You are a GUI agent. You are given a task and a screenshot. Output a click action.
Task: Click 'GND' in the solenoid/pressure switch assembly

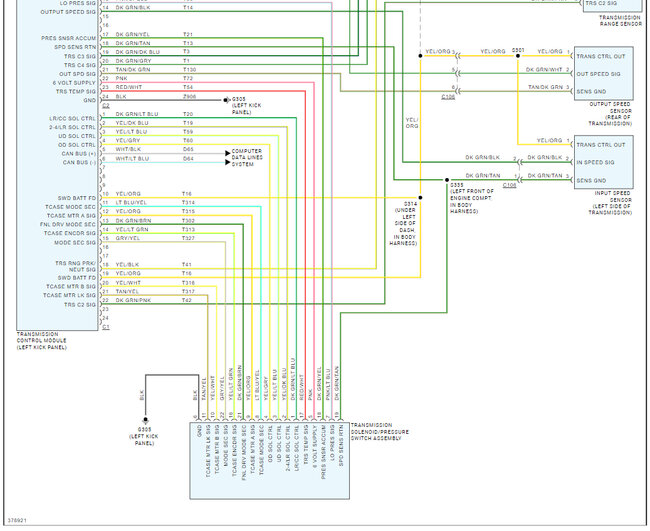[x=199, y=431]
